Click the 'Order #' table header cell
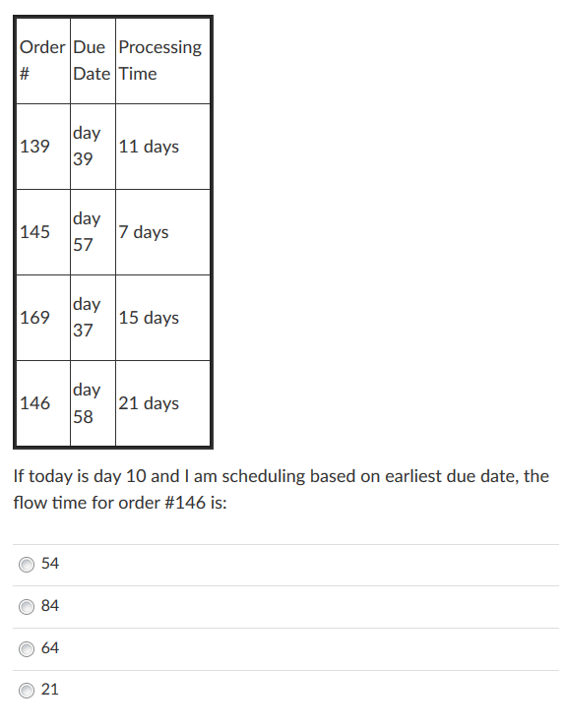Screen dimensions: 566x728 (x=43, y=61)
